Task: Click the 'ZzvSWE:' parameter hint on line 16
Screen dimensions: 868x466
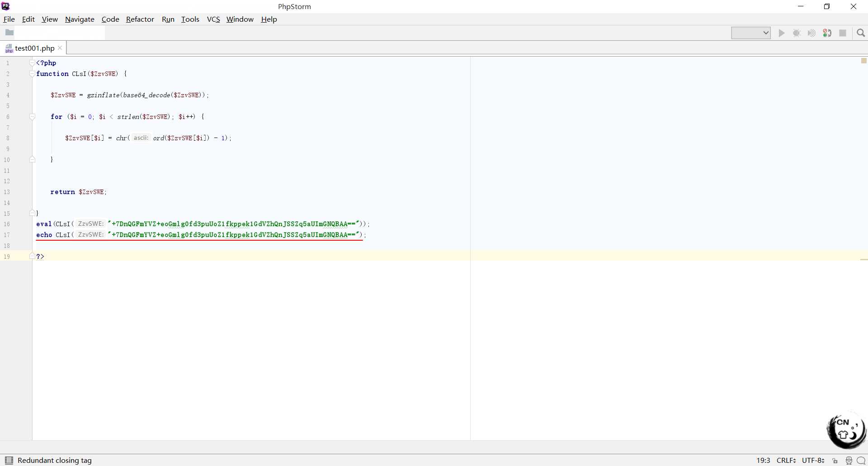Action: (x=91, y=224)
